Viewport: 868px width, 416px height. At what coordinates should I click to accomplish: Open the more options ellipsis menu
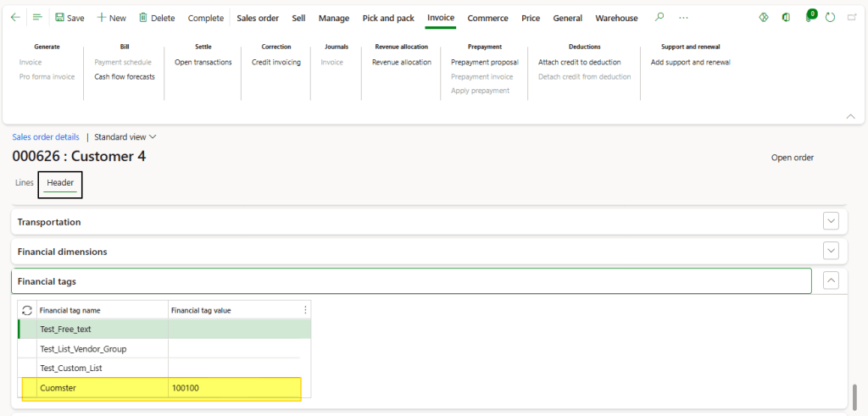pos(683,18)
